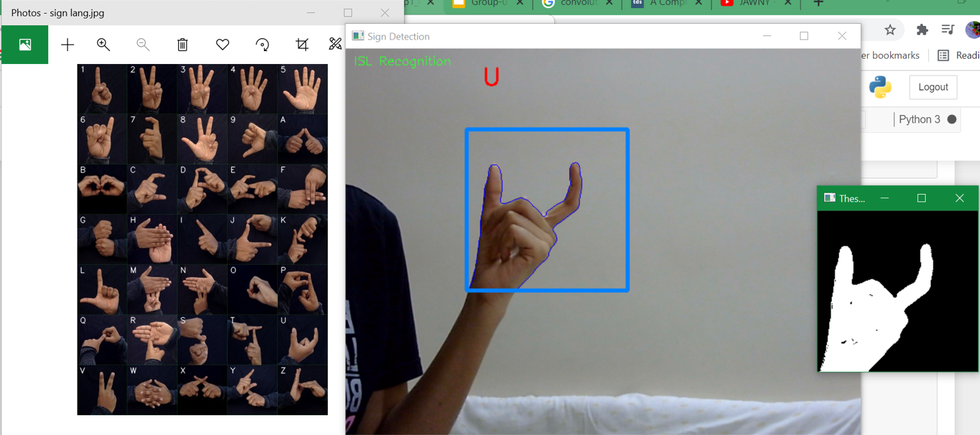
Task: Delete the photo with trash icon
Action: [182, 45]
